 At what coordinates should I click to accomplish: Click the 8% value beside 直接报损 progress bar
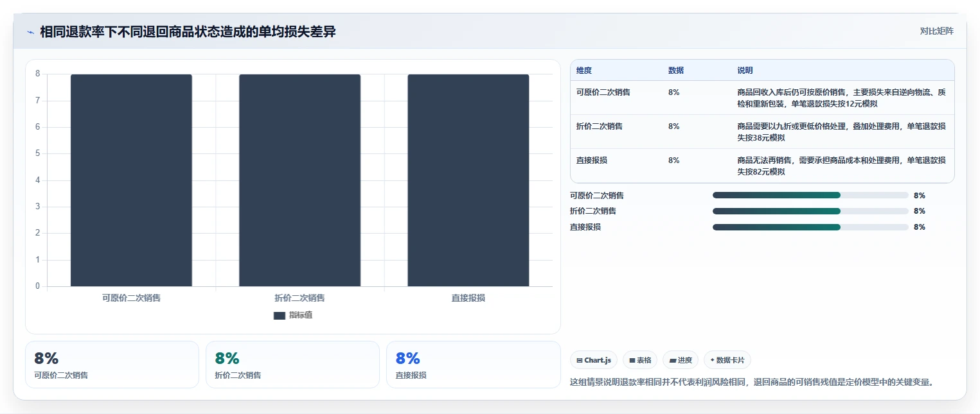(x=919, y=227)
